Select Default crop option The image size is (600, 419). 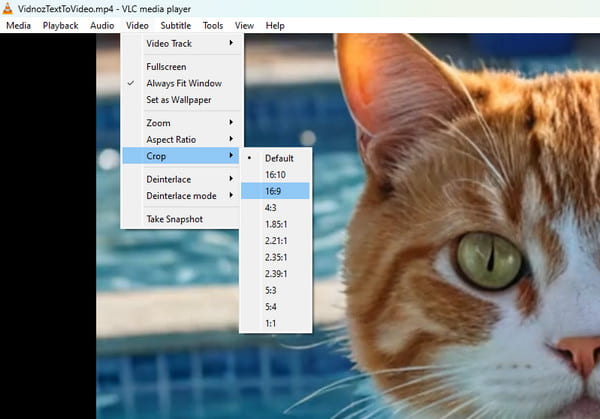279,158
